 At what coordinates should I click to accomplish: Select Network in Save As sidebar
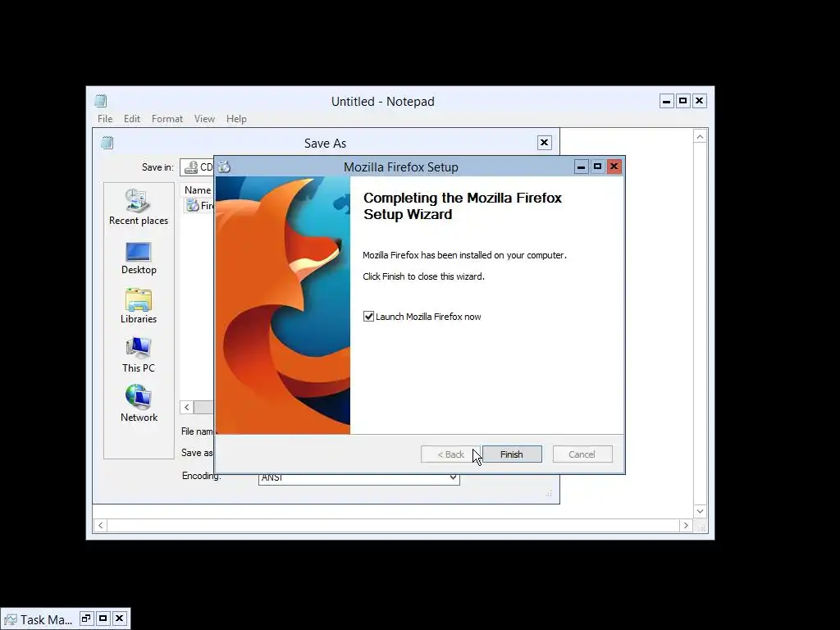click(x=138, y=404)
